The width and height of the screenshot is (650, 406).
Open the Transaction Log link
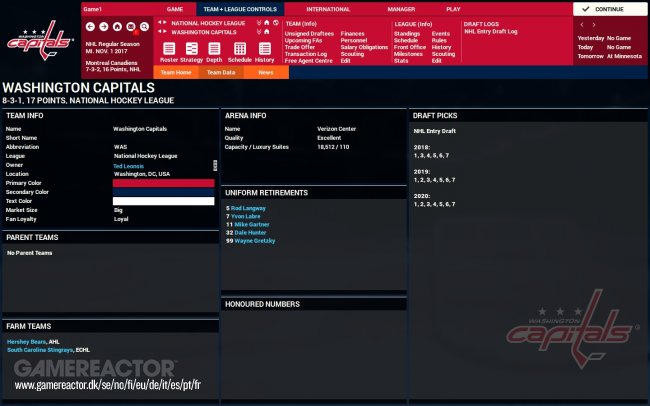coord(306,54)
